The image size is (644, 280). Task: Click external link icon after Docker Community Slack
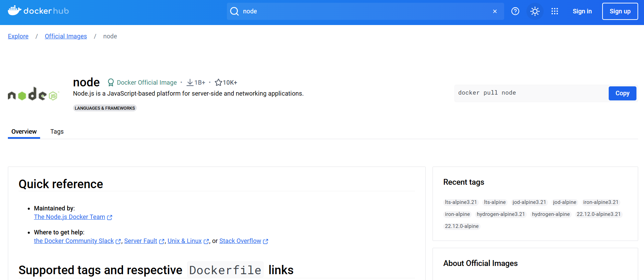pos(118,241)
